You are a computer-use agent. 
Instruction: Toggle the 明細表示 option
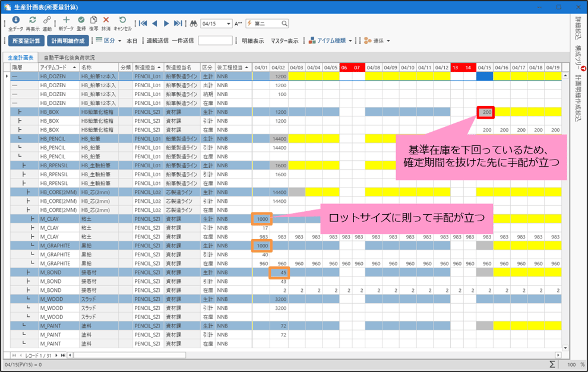pos(252,41)
